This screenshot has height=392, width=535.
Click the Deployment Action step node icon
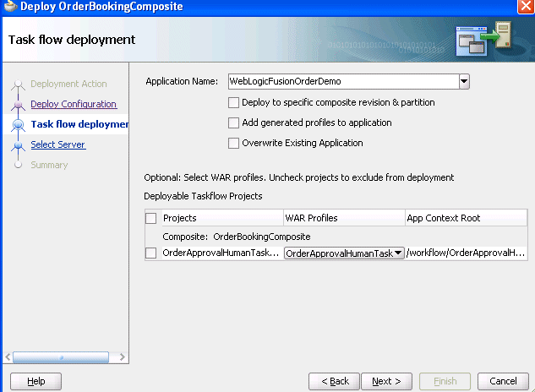19,84
